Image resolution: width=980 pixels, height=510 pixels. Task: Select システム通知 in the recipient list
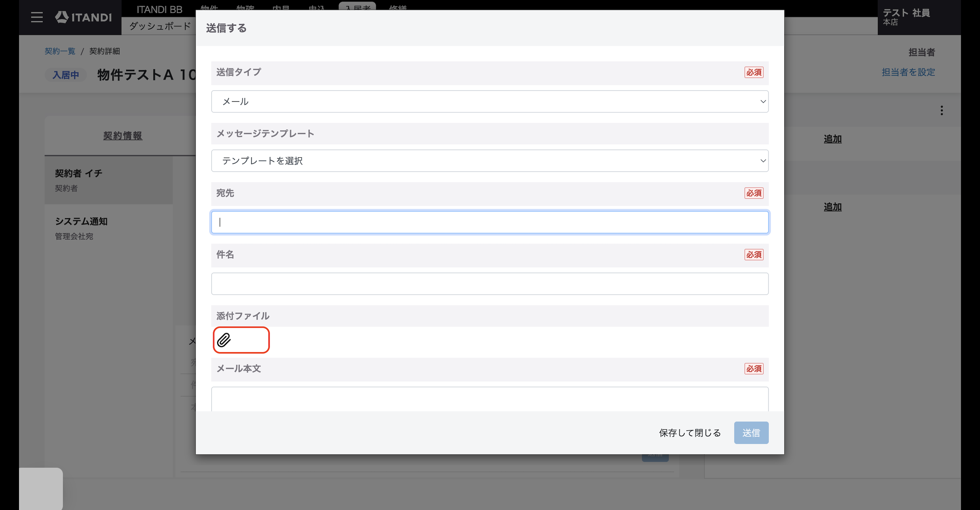pyautogui.click(x=108, y=228)
